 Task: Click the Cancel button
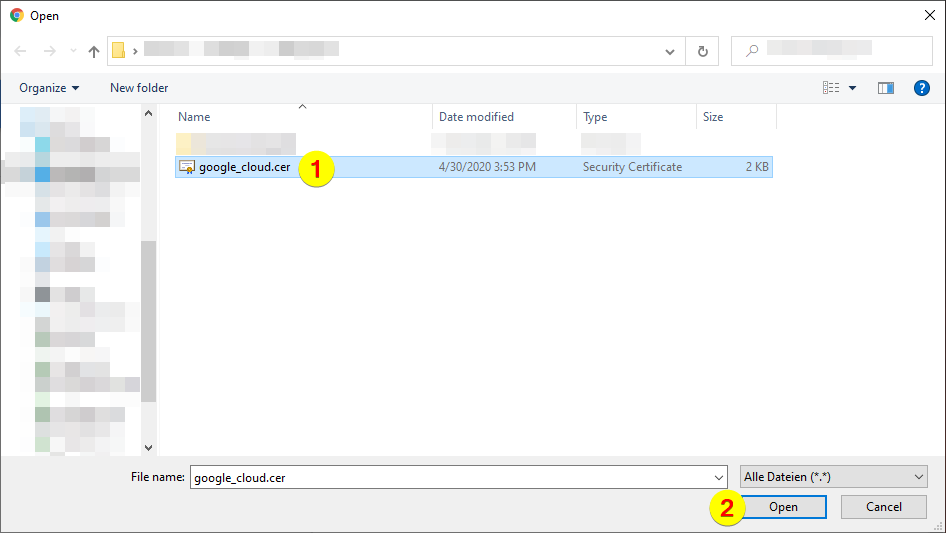pyautogui.click(x=883, y=507)
